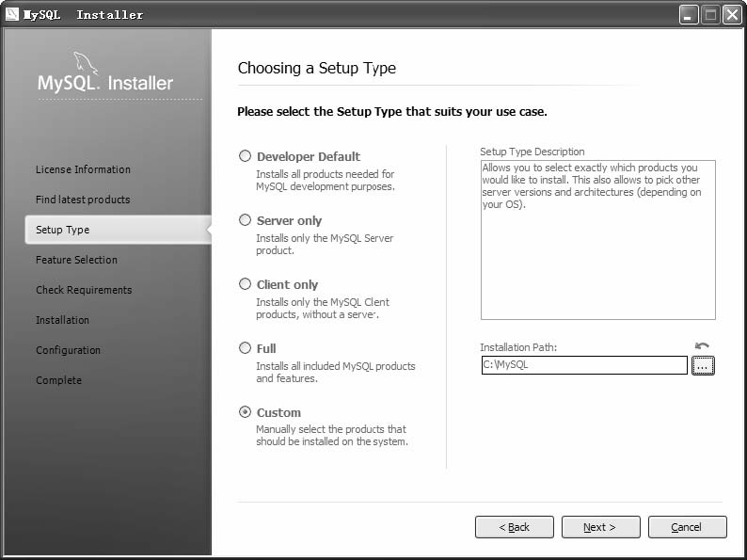This screenshot has height=560, width=747.
Task: Click 'Installs all products needed' description text
Action: tap(326, 180)
